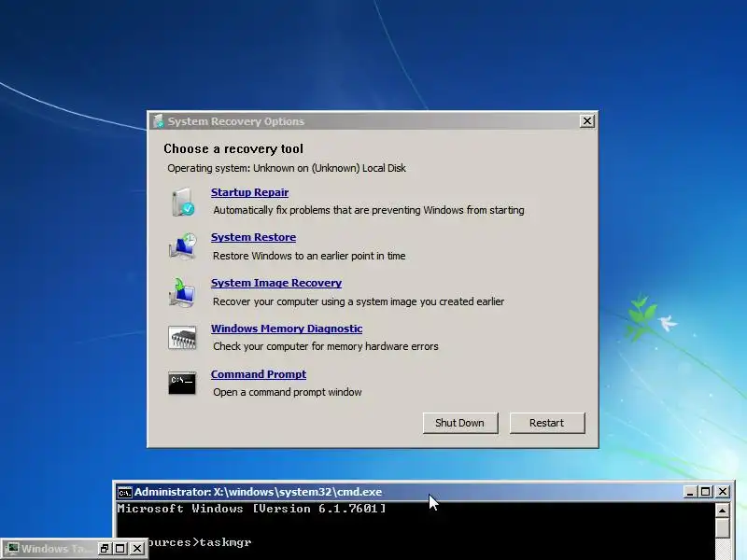Maximize the minimized Windows Task Manager window
This screenshot has height=560, width=747.
(120, 549)
